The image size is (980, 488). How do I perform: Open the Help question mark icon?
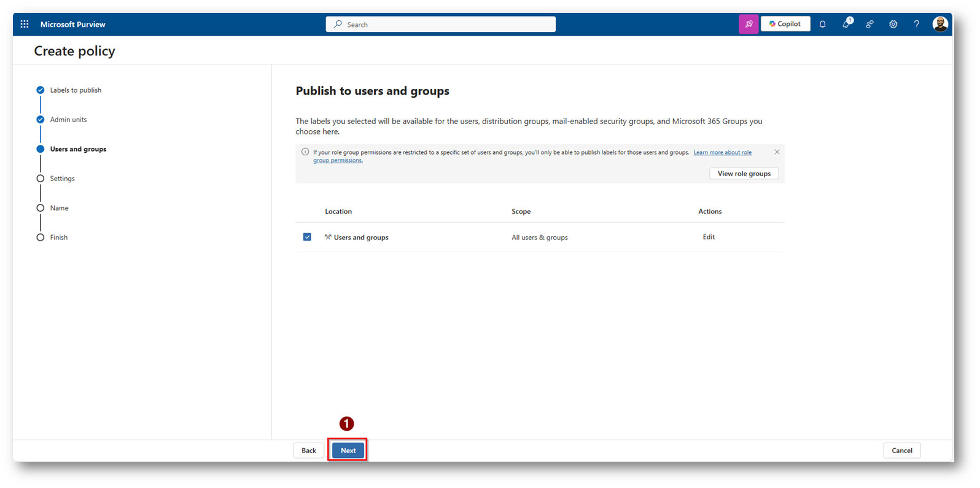coord(916,25)
